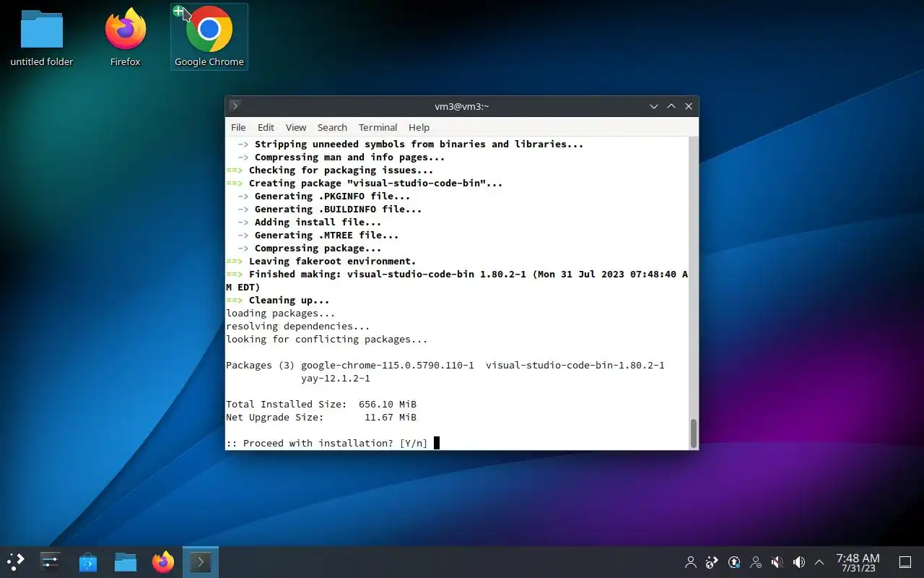Click 'Leaving fakeroot environment.' line
Screen dimensions: 924x578
321,261
